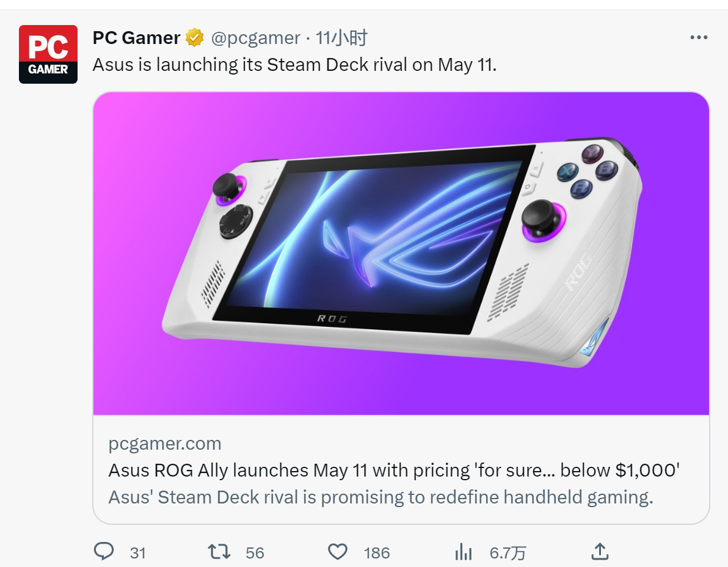Open the ROG Ally handheld image

[401, 253]
